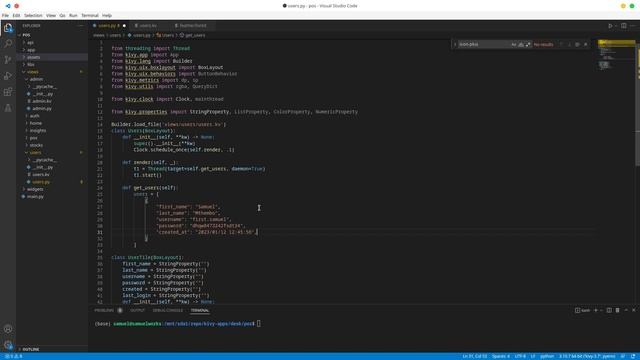Image resolution: width=640 pixels, height=360 pixels.
Task: Toggle Find in Selection
Action: pyautogui.click(x=577, y=44)
